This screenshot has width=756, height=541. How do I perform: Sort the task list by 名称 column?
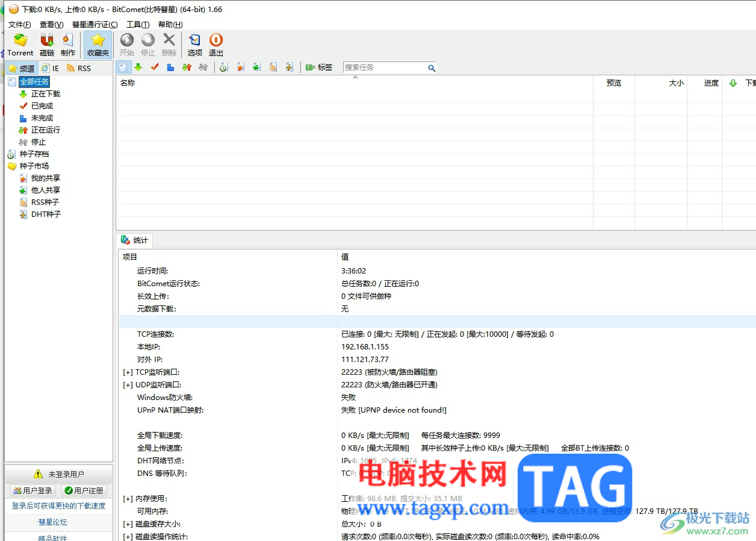(355, 83)
